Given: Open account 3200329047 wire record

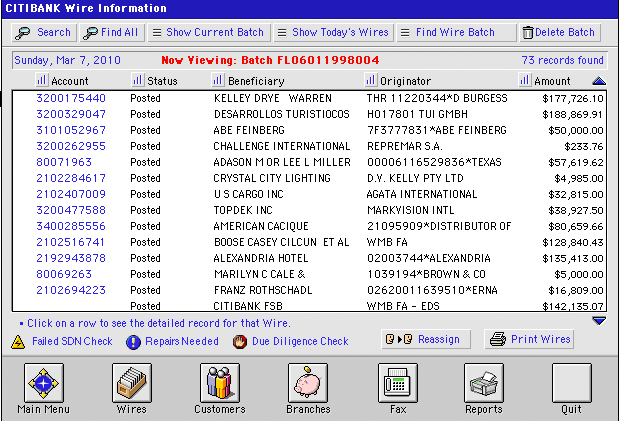Looking at the screenshot, I should coord(71,114).
